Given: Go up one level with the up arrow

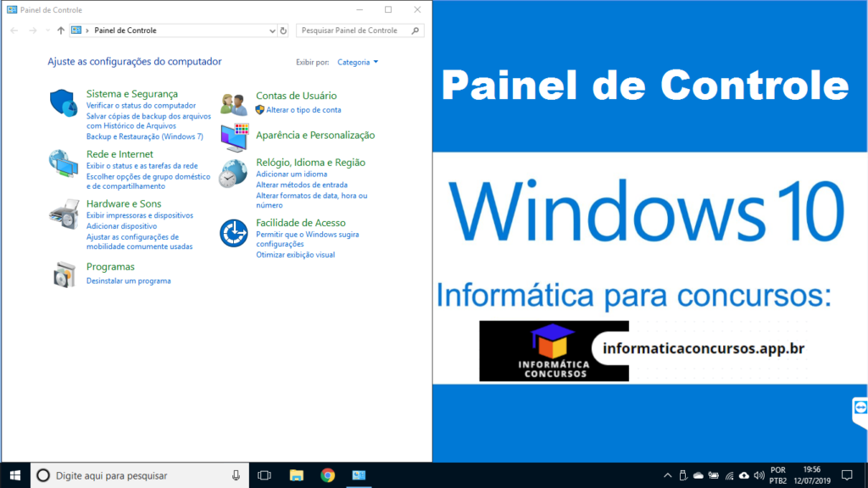Looking at the screenshot, I should point(61,30).
